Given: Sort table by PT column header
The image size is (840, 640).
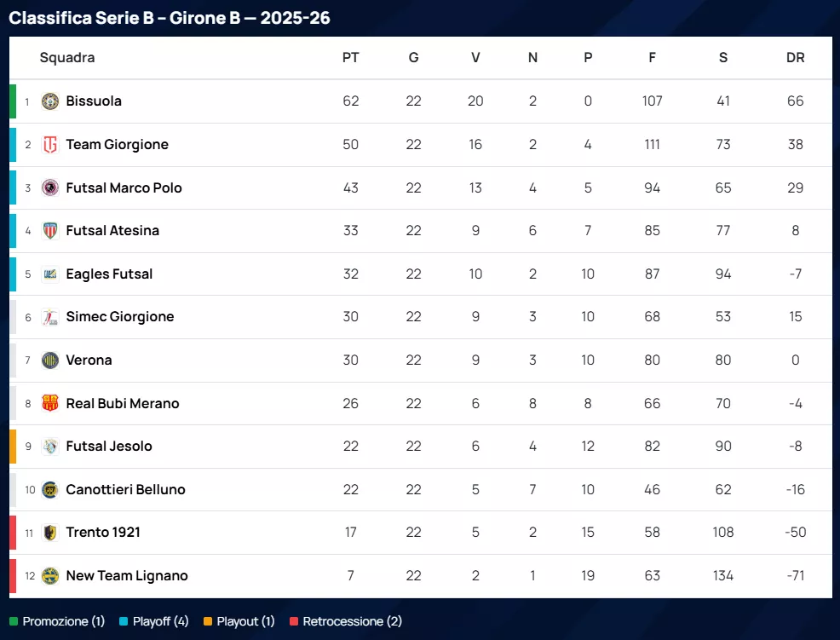Looking at the screenshot, I should 350,58.
